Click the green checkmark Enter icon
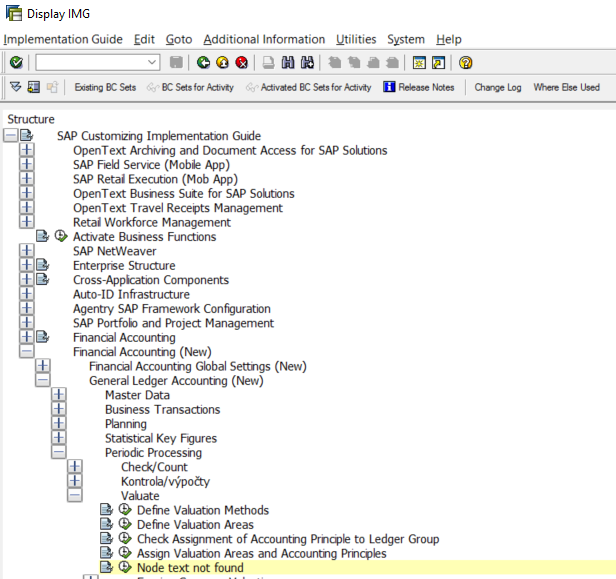Screen dimensions: 616x579 pyautogui.click(x=16, y=62)
